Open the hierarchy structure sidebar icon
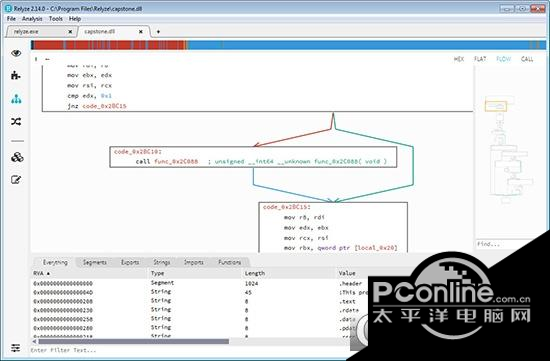 tap(16, 99)
